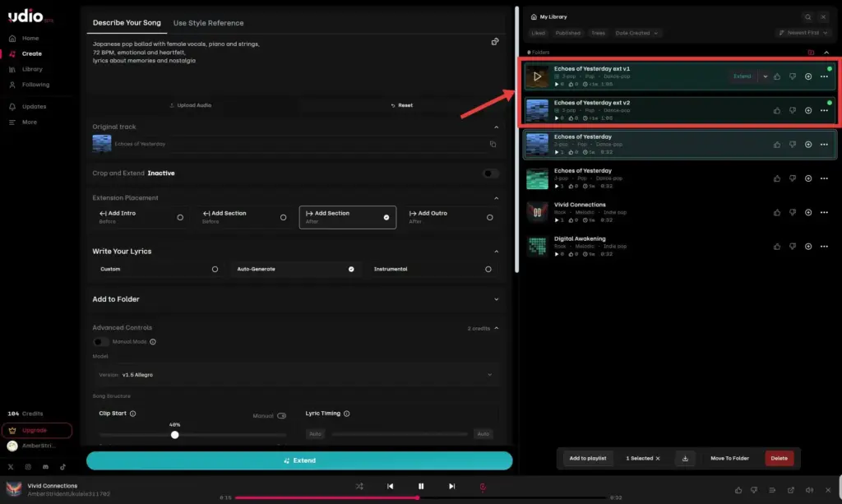The image size is (842, 504).
Task: Open the TikTok social link icon
Action: [62, 467]
